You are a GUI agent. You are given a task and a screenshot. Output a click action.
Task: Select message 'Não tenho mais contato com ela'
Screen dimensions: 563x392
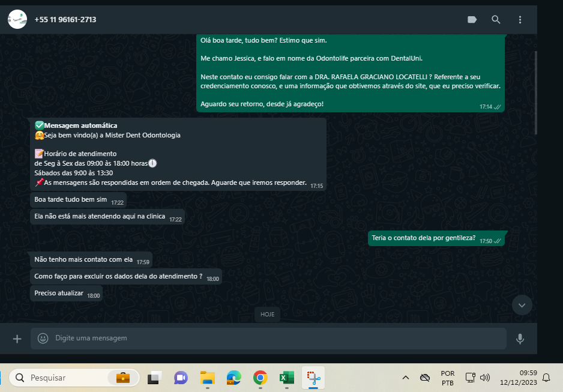tap(91, 259)
